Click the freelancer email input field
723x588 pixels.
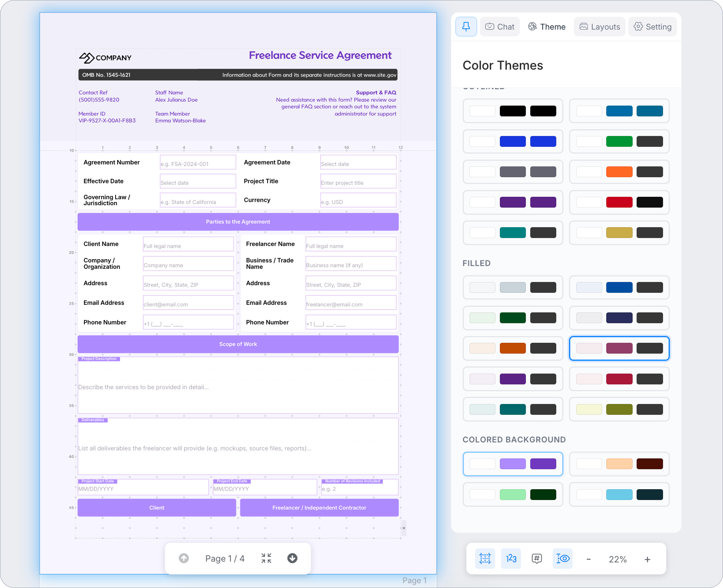pyautogui.click(x=351, y=303)
